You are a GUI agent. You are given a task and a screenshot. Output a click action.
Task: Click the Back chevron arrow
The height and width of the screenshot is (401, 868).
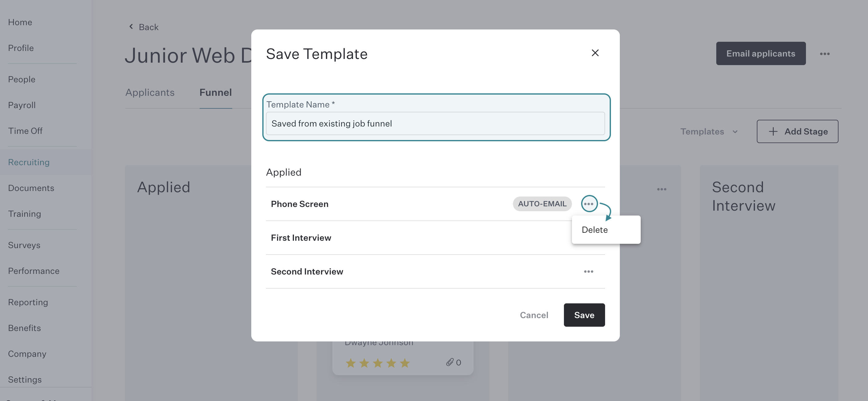[131, 27]
